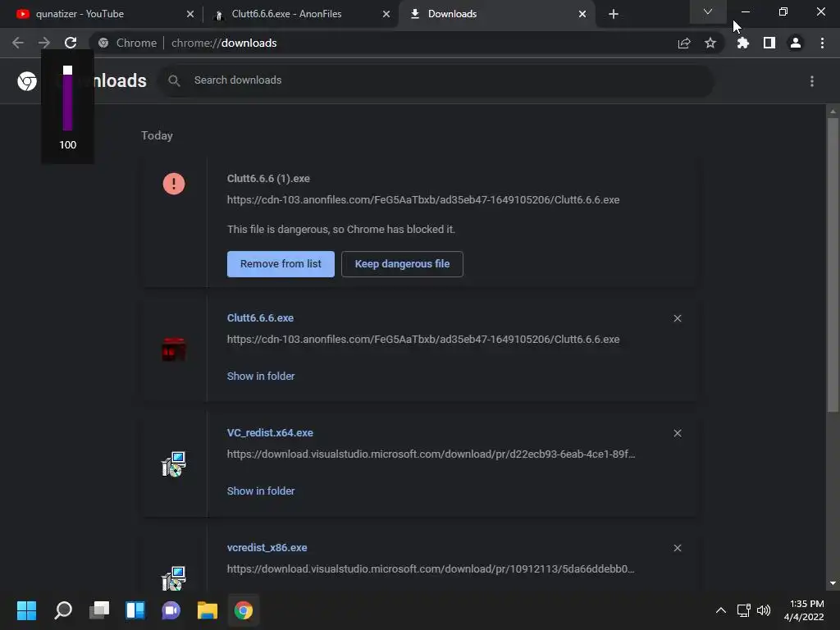Expand the tab search chevron

(708, 11)
